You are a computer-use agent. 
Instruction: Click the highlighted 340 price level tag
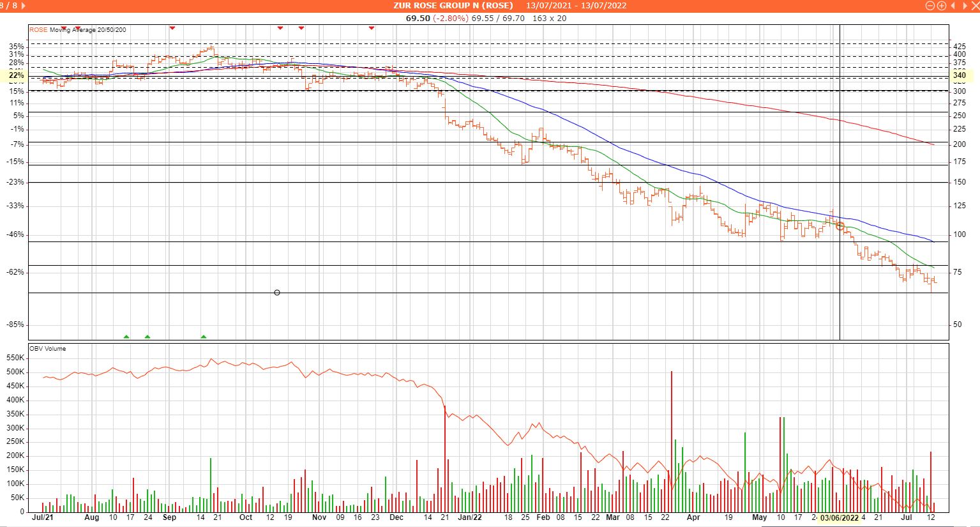[960, 75]
